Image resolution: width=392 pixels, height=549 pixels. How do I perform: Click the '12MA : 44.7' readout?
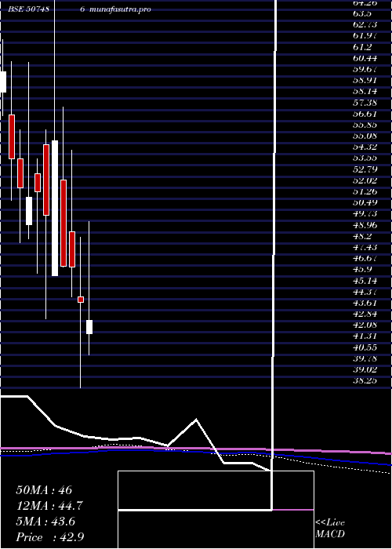click(x=49, y=506)
